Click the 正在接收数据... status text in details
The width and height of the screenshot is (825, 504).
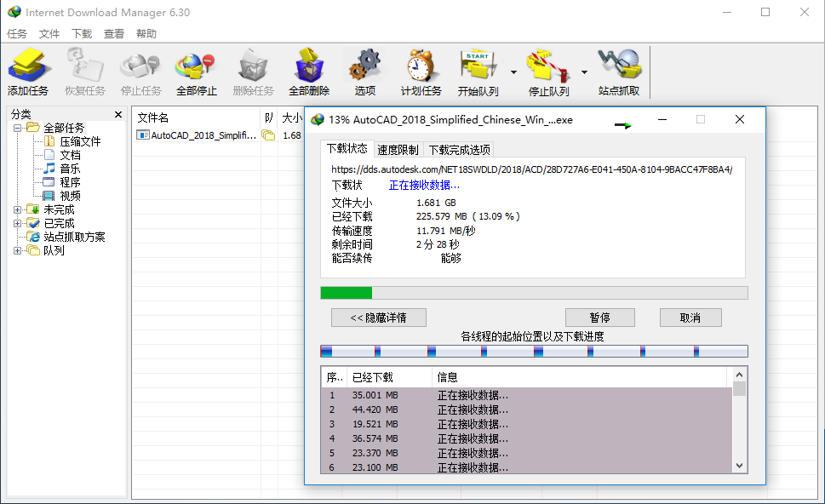pos(424,186)
